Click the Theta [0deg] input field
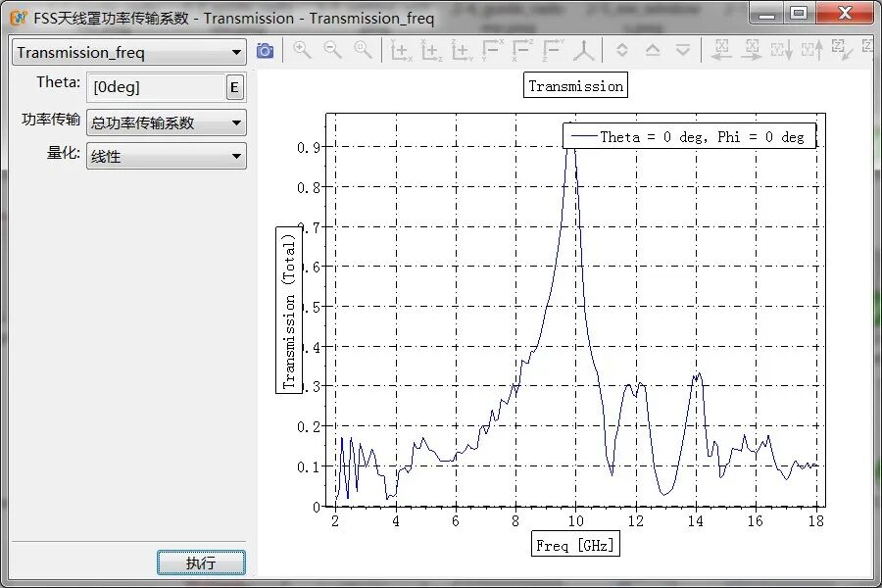Image resolution: width=882 pixels, height=588 pixels. [x=157, y=87]
